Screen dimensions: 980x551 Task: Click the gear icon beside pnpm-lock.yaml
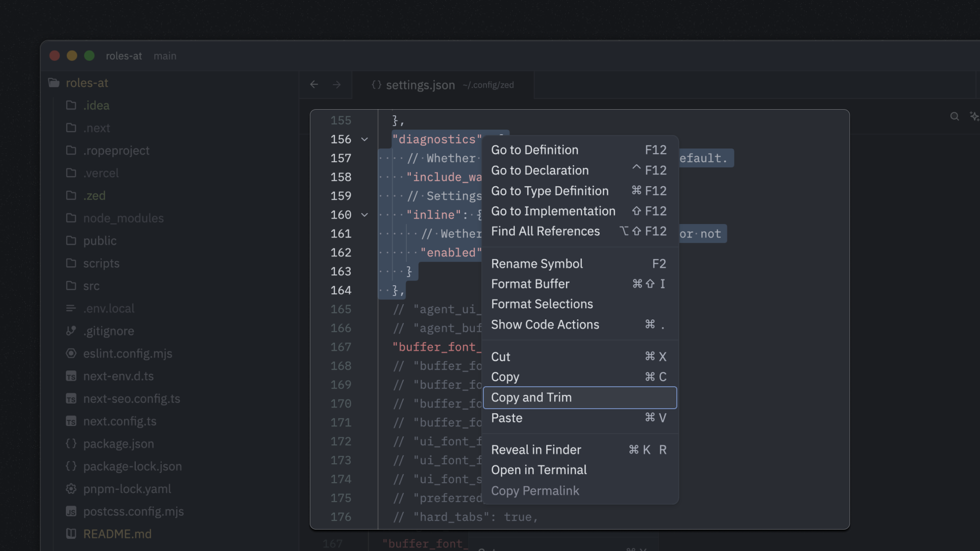click(71, 489)
